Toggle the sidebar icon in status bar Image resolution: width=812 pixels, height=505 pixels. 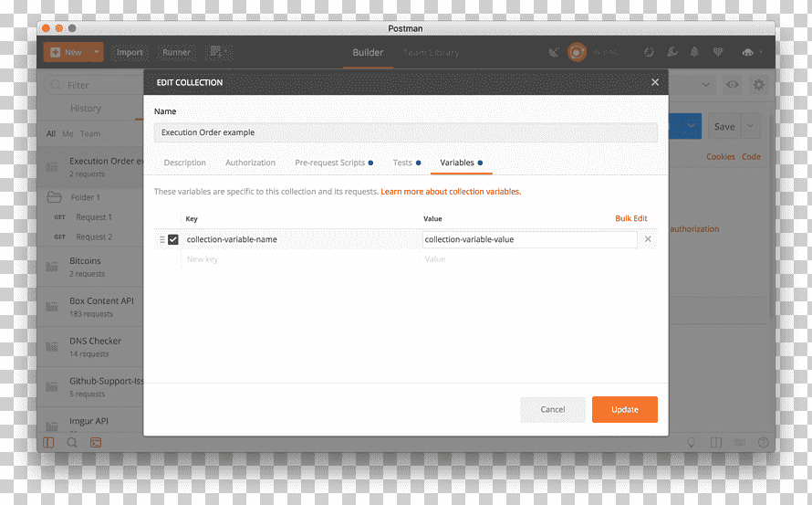pyautogui.click(x=48, y=442)
